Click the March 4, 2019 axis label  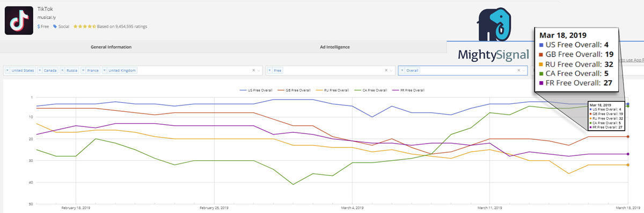352,207
